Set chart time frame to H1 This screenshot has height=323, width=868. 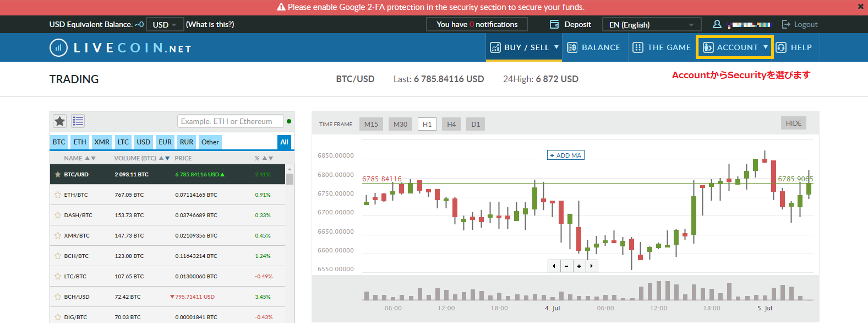pyautogui.click(x=427, y=124)
